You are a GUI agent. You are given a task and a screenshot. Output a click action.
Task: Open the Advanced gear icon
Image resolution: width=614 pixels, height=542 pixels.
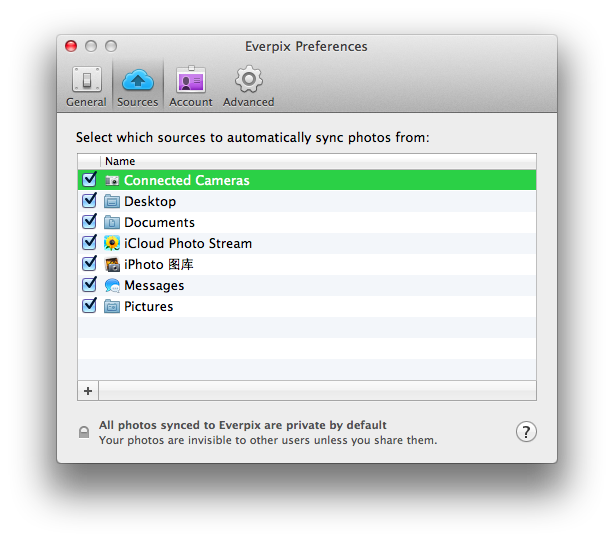249,79
